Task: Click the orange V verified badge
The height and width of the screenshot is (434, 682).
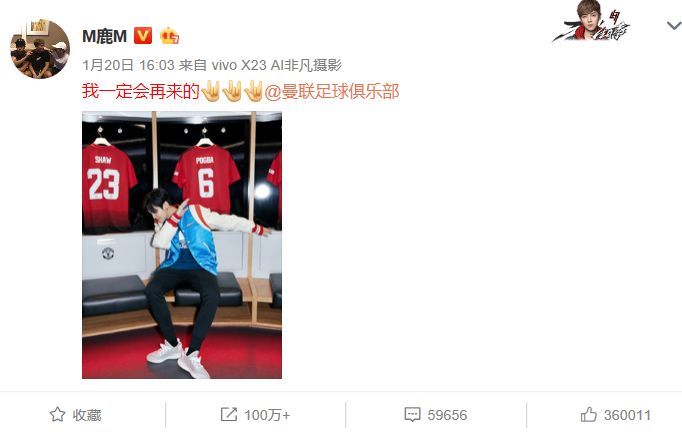Action: coord(143,36)
